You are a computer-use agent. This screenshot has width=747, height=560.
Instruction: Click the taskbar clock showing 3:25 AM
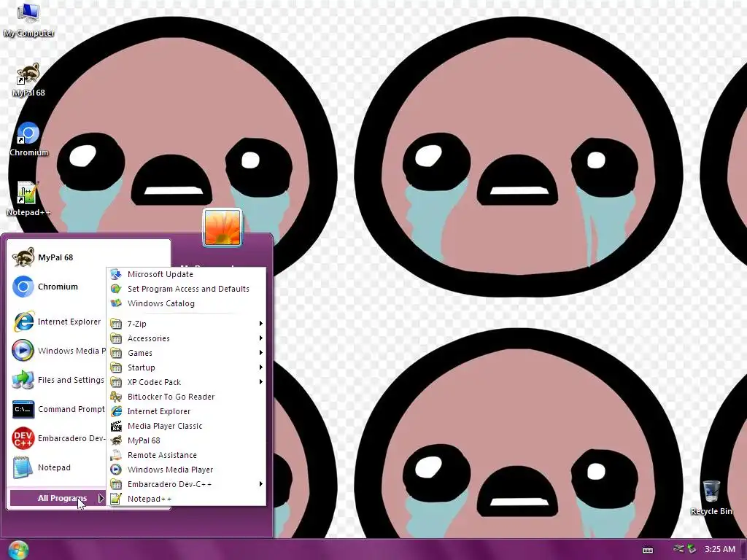(x=720, y=549)
